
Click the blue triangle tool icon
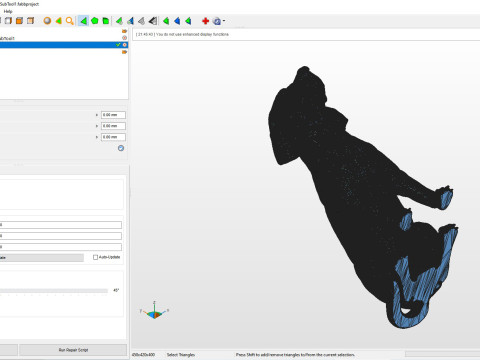(x=177, y=21)
